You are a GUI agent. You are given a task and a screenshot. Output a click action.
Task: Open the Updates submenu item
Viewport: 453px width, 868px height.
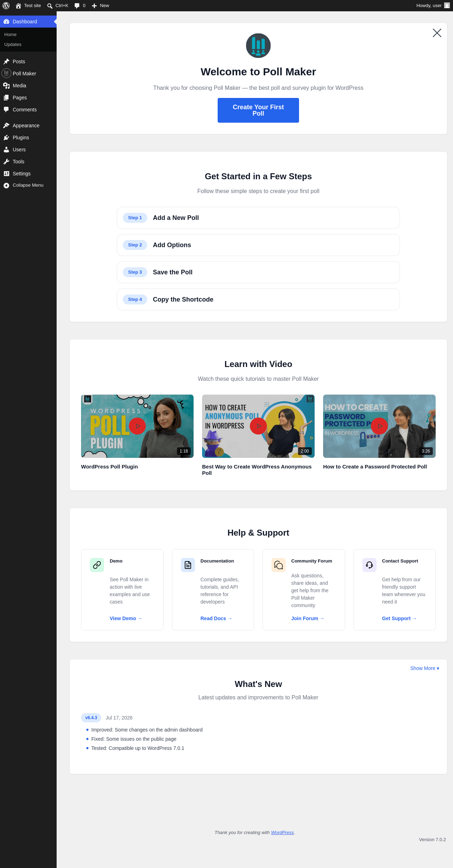(x=13, y=45)
